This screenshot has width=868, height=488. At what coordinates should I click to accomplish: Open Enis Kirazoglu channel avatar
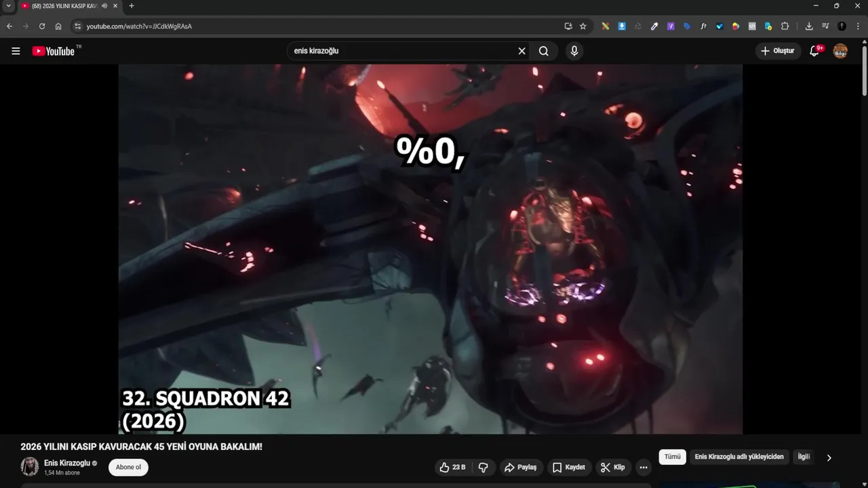30,466
